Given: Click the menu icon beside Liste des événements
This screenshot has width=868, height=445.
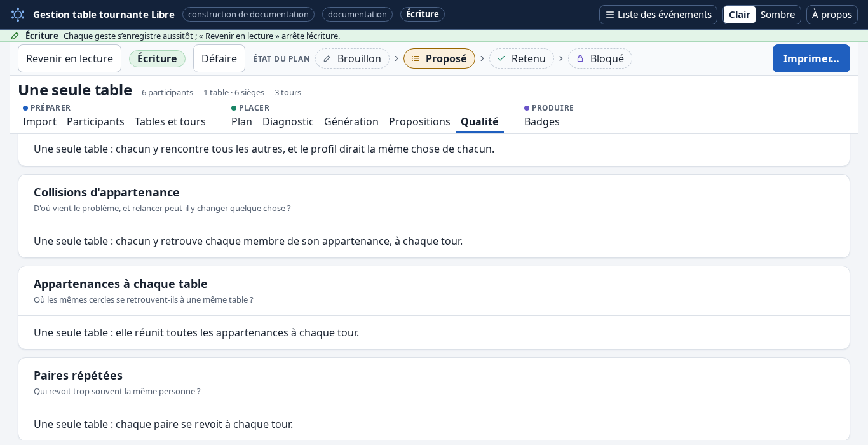Looking at the screenshot, I should (x=610, y=15).
